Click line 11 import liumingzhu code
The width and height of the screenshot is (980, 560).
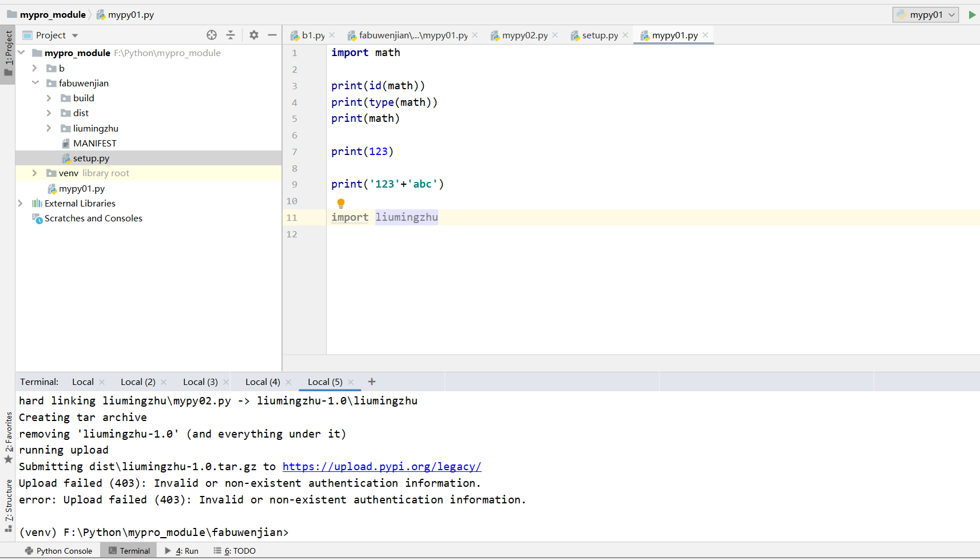(384, 217)
